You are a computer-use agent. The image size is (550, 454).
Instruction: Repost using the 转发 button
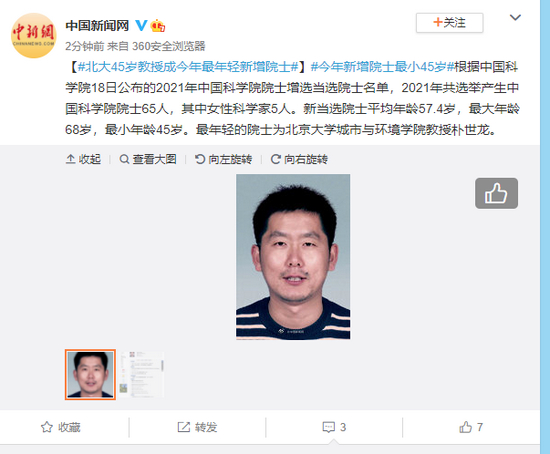pos(197,427)
